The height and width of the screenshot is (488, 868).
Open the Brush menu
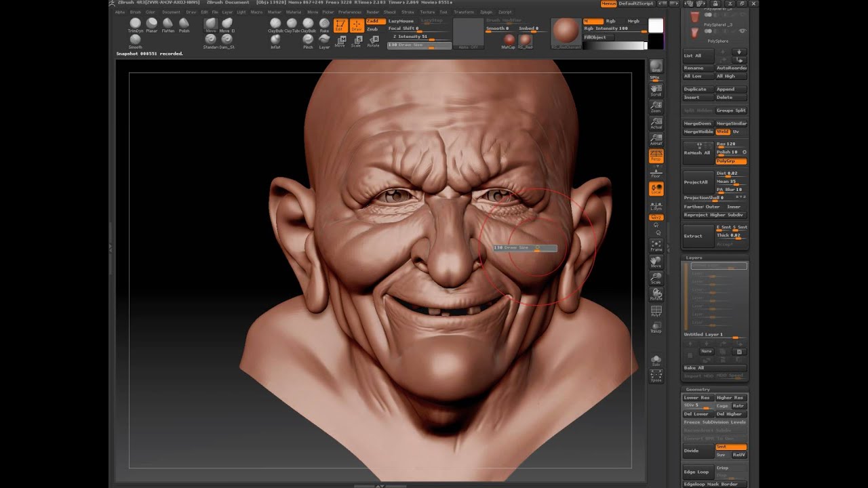click(135, 12)
